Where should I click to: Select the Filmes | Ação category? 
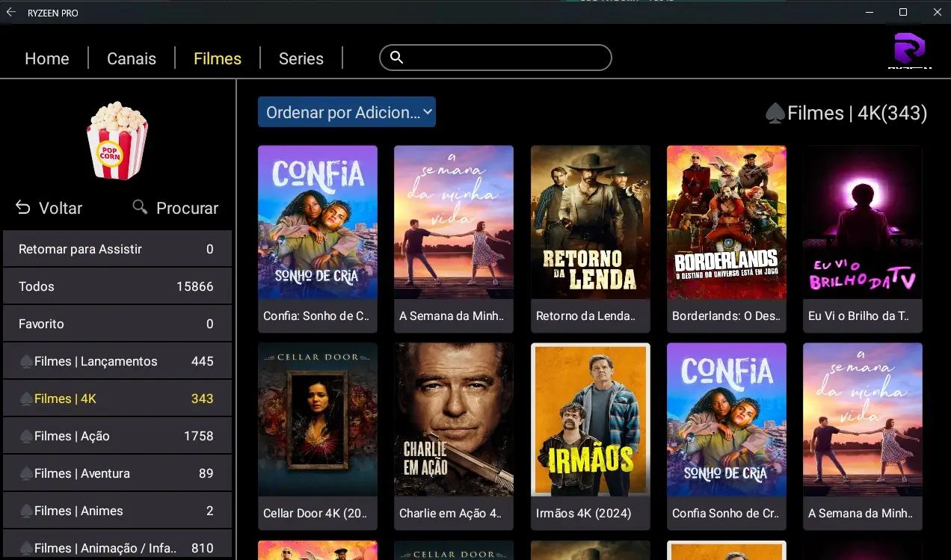117,436
